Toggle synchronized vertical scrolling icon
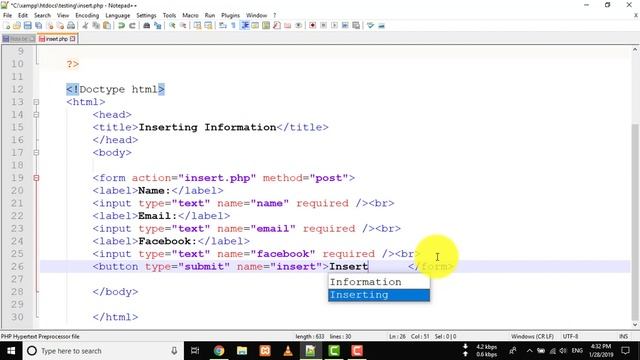This screenshot has width=640, height=360. (x=198, y=25)
